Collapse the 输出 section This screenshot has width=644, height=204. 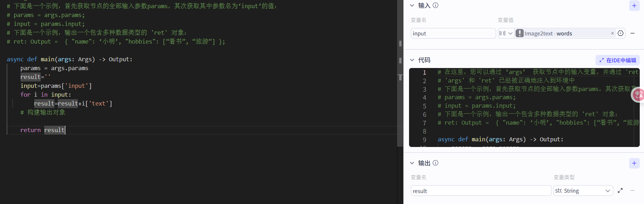pos(412,163)
